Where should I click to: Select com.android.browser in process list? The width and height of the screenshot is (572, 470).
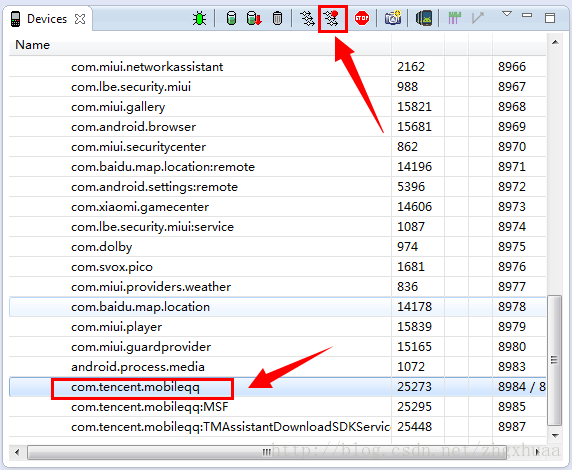click(134, 127)
